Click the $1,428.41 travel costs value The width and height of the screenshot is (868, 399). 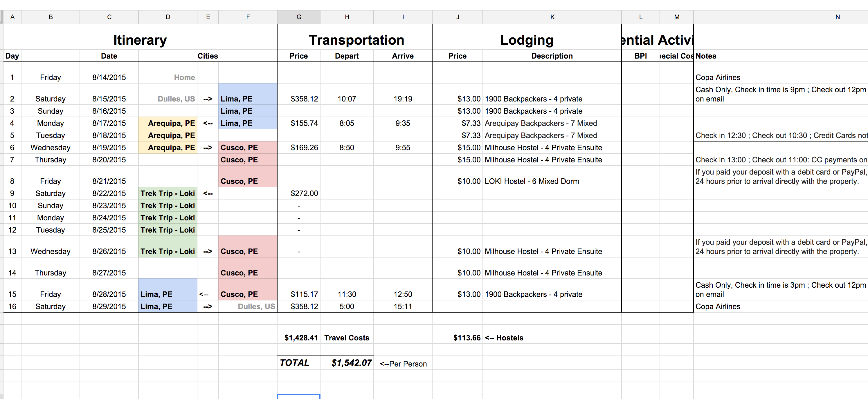(300, 338)
